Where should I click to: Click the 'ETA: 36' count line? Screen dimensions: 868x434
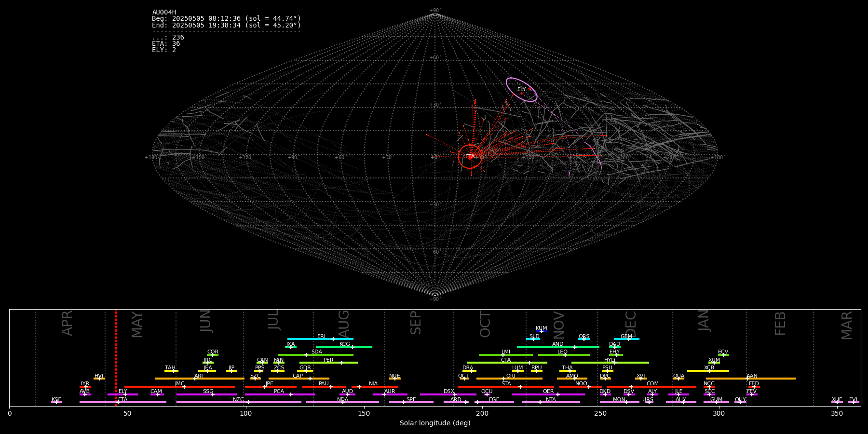click(x=166, y=43)
